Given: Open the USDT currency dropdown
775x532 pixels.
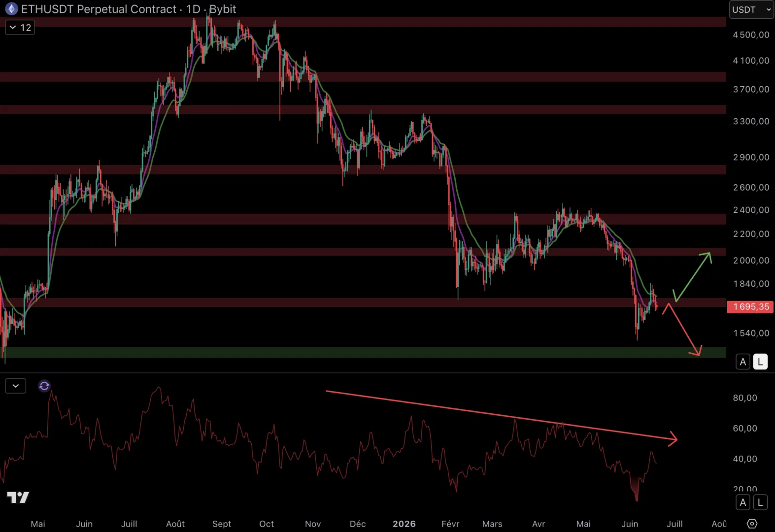Looking at the screenshot, I should [751, 9].
